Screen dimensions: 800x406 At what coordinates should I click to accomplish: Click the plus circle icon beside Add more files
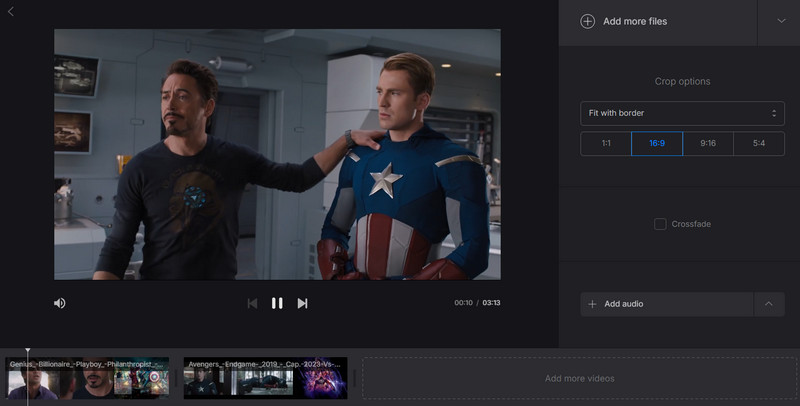(x=588, y=21)
